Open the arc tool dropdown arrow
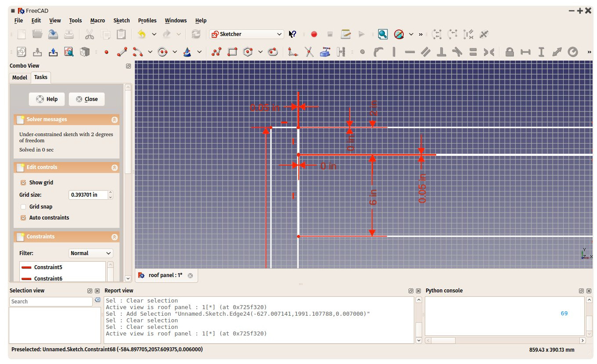Screen dimensions: 597x364 150,52
